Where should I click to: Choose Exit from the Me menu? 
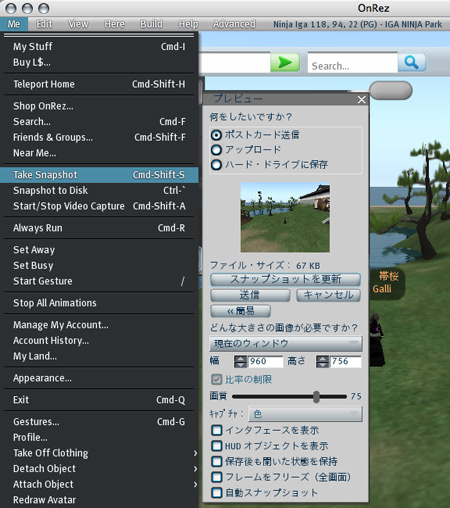[99, 400]
